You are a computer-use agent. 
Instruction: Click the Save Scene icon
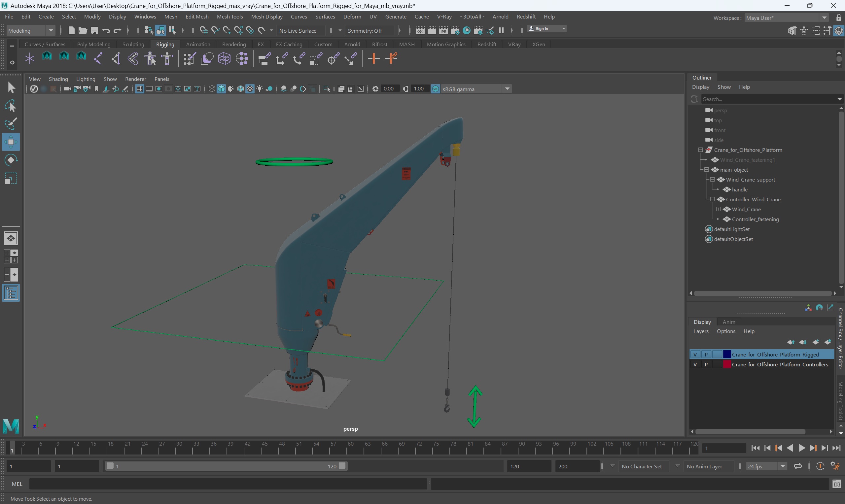click(x=94, y=31)
